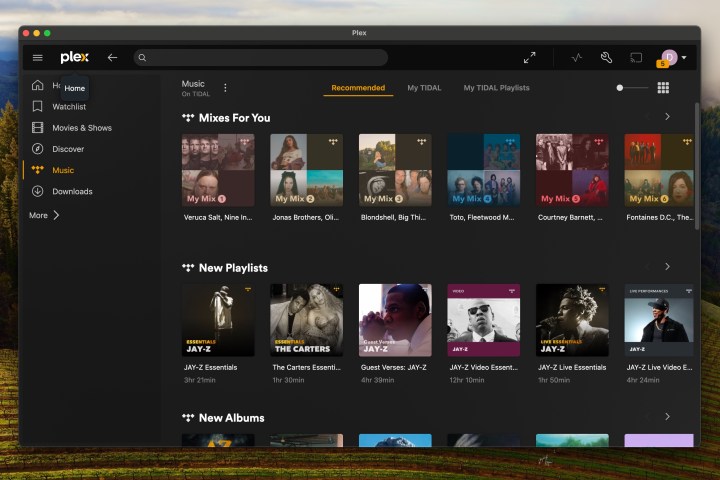Open My Mix 5 thumbnail
Viewport: 720px width, 480px height.
tap(572, 170)
